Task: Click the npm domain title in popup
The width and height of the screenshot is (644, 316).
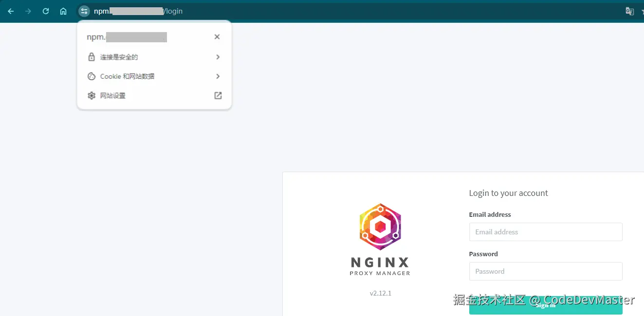Action: click(127, 37)
